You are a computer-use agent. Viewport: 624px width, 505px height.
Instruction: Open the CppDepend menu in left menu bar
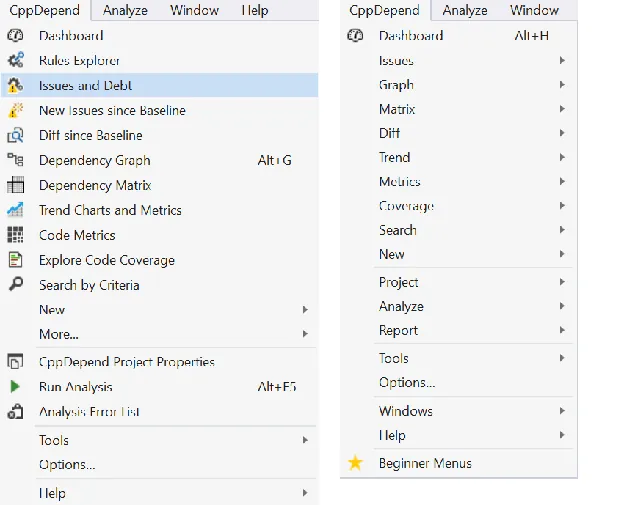point(45,10)
